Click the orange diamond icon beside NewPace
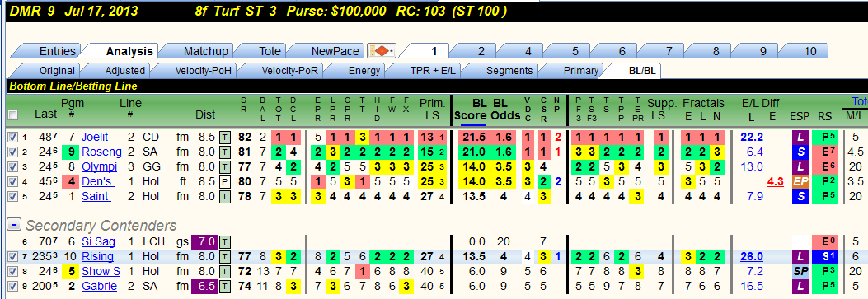Viewport: 868px width, 299px height. [382, 51]
